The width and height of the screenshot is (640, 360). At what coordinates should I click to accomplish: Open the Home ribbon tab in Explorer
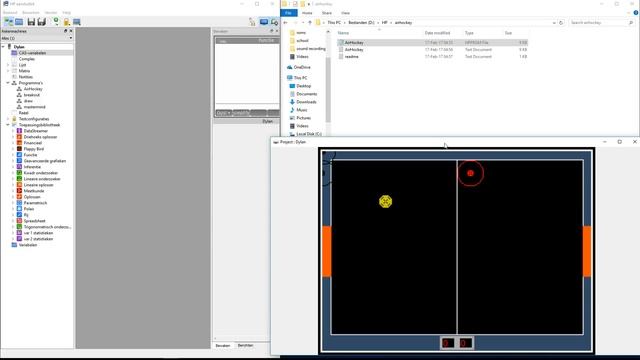307,13
